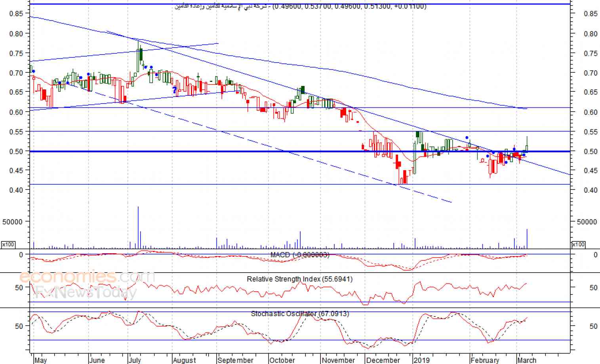Click the August label on the time axis
Image resolution: width=600 pixels, height=364 pixels.
point(185,360)
